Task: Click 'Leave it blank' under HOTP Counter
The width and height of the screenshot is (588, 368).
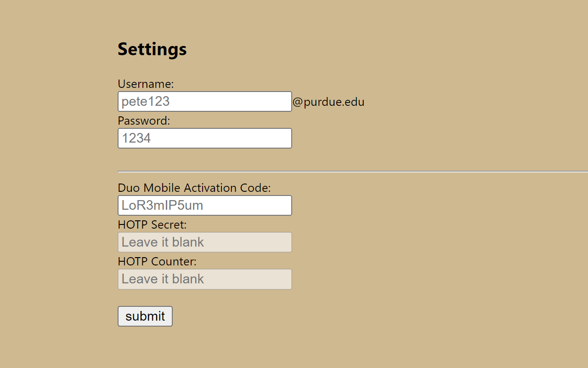Action: (x=163, y=279)
